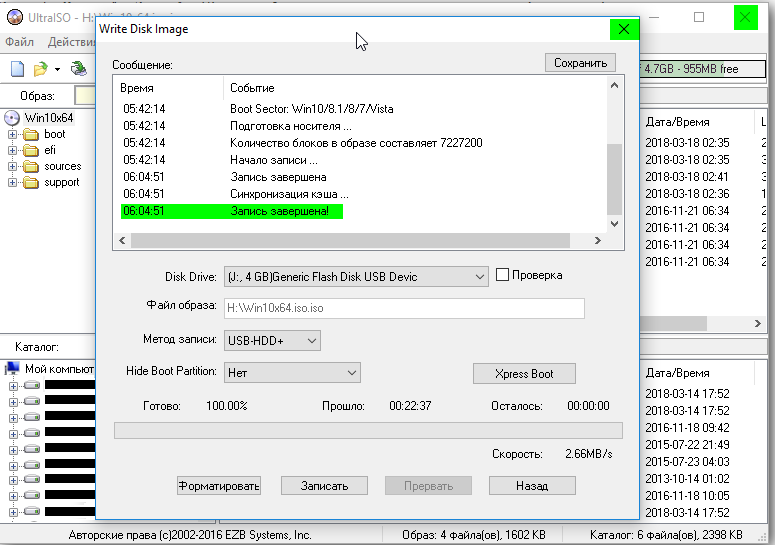Click the New image toolbar icon
Screen dimensions: 775x545
point(17,69)
